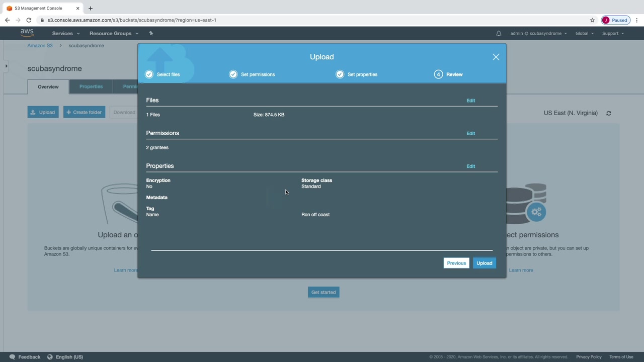Viewport: 644px width, 362px height.
Task: Click the Get started button
Action: (x=324, y=292)
